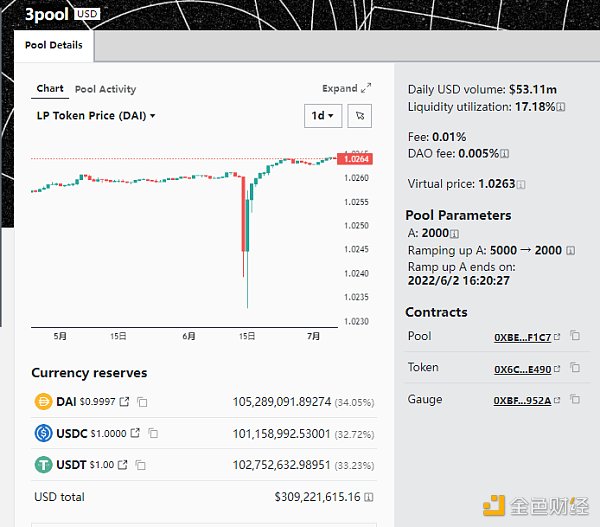This screenshot has height=527, width=600.
Task: Click the 1.0264 current price label
Action: tap(355, 159)
